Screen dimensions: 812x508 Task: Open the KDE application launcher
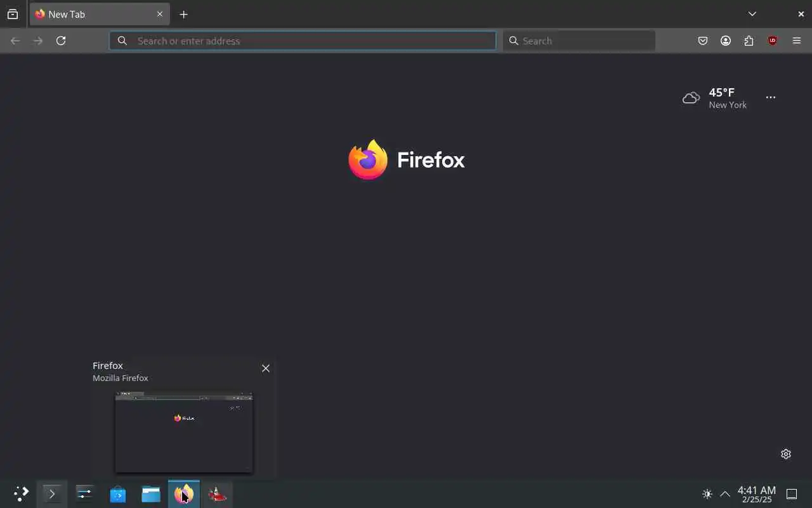tap(21, 493)
